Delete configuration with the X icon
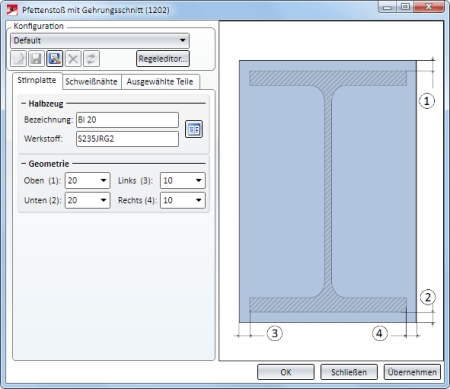Viewport: 450px width, 389px height. (x=73, y=59)
